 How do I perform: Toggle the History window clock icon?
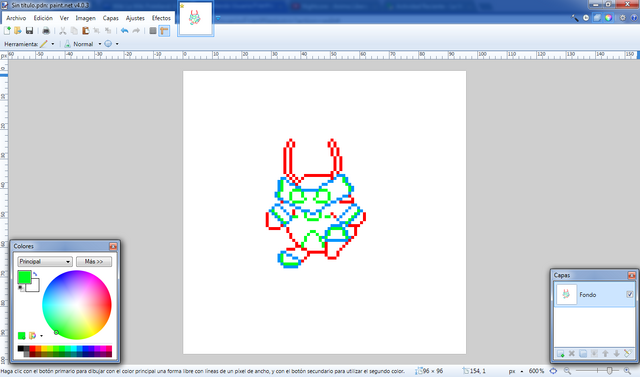click(x=586, y=18)
